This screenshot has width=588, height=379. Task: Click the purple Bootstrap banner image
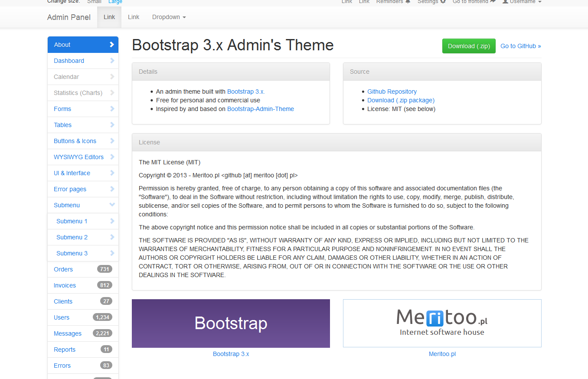pos(231,323)
